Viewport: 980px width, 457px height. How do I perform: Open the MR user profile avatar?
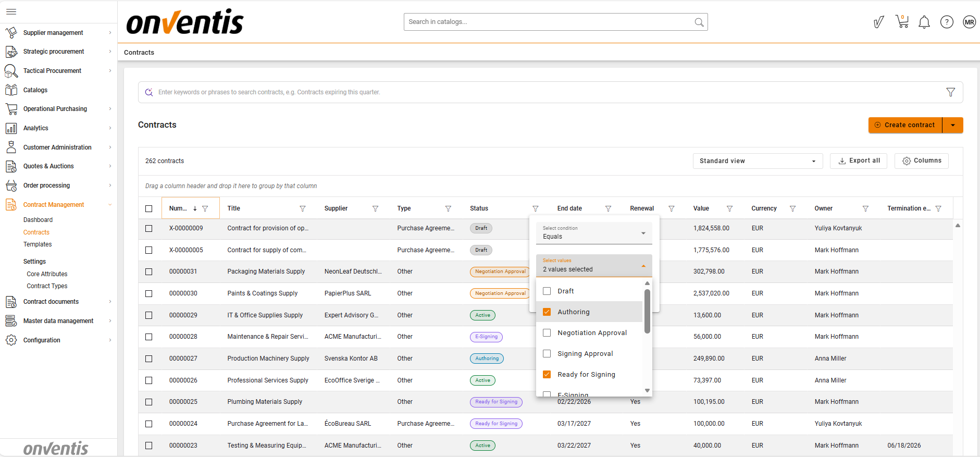point(969,22)
